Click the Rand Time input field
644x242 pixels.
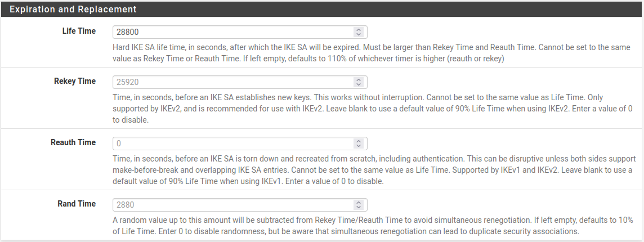[x=232, y=205]
